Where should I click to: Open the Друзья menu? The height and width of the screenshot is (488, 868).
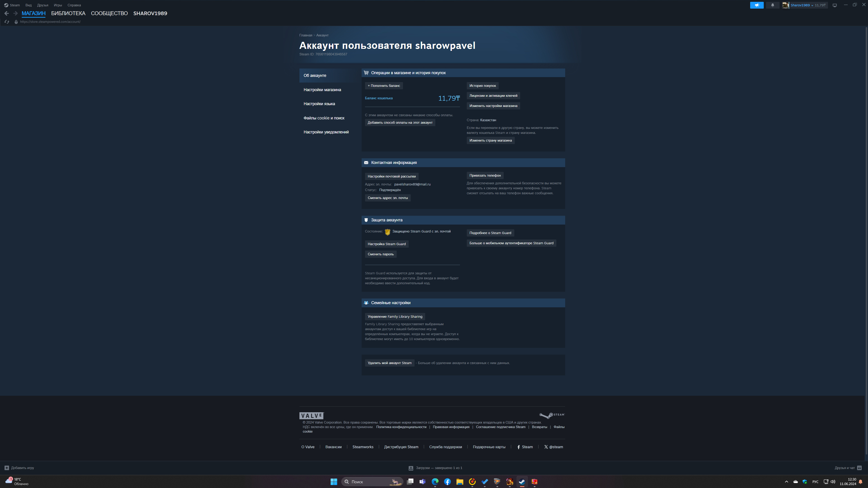pyautogui.click(x=43, y=5)
